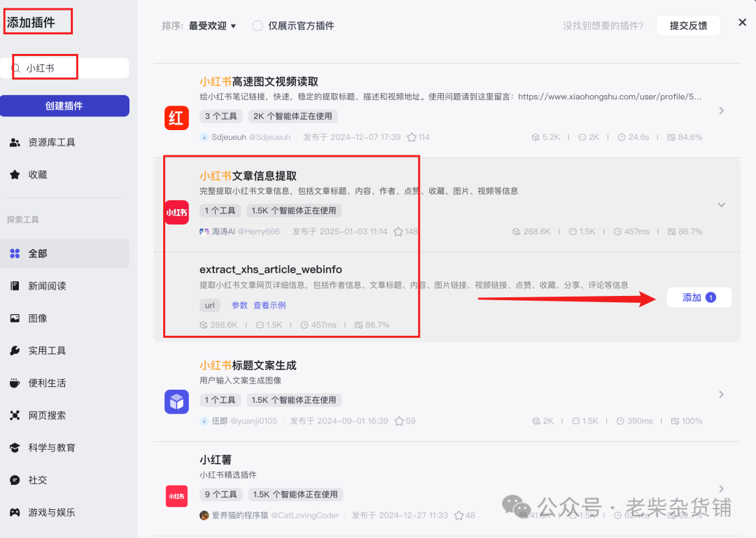756x538 pixels.
Task: Click the 3 个工具 tag
Action: (x=220, y=116)
